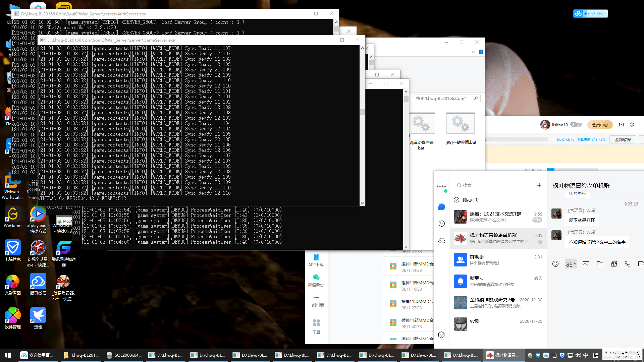
Task: Click the Explorer help question mark icon
Action: [481, 52]
